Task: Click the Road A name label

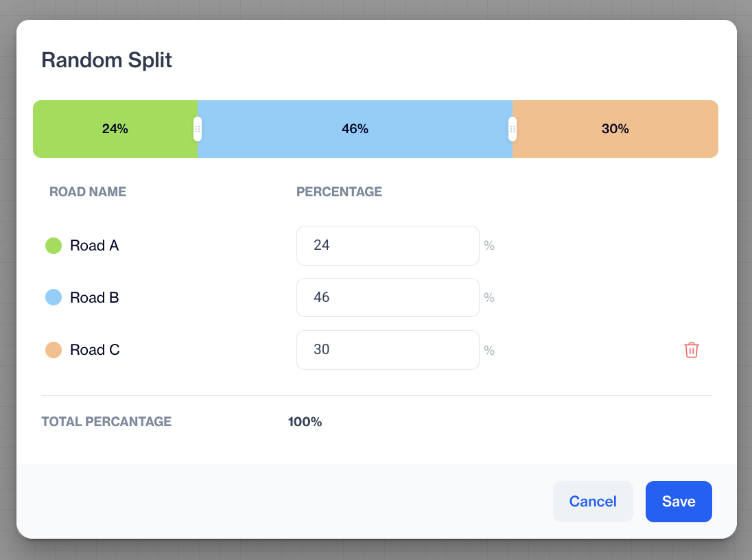Action: coord(95,246)
